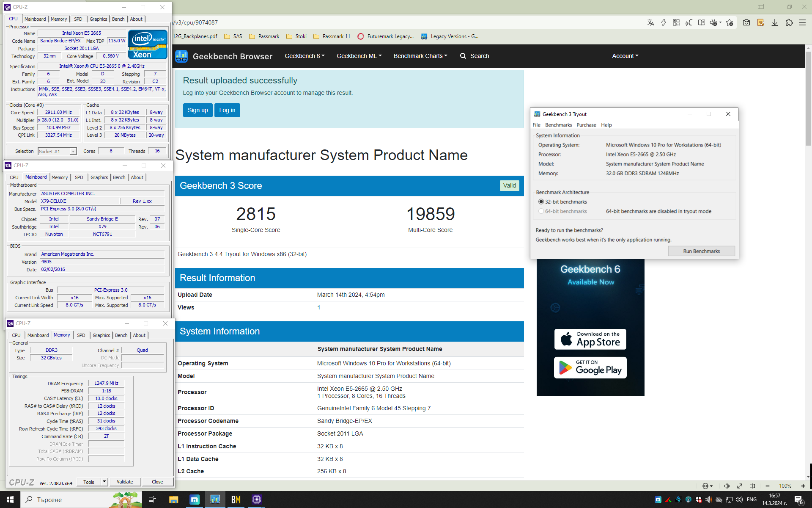Click CPU-Z Close button
Image resolution: width=812 pixels, height=508 pixels.
tap(157, 482)
